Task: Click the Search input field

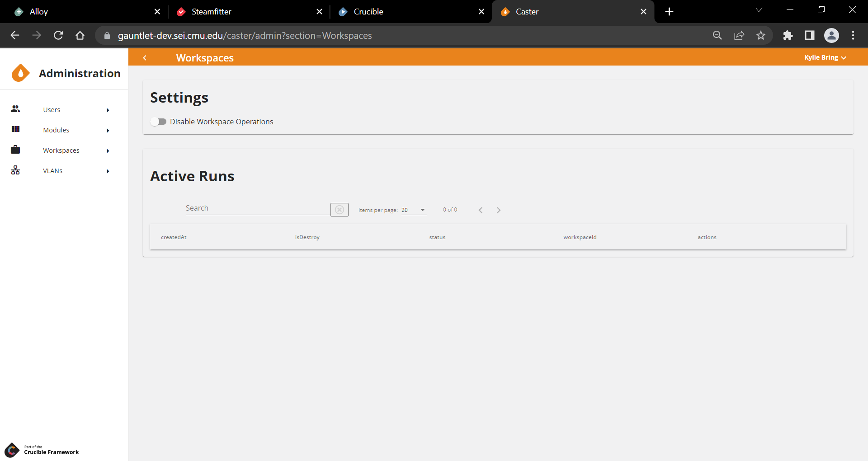Action: 258,208
